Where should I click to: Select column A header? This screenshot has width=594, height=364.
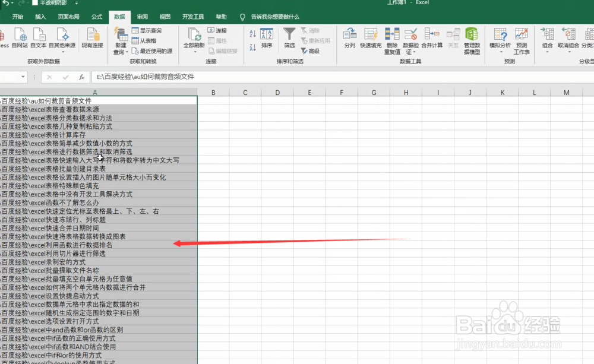pos(94,93)
